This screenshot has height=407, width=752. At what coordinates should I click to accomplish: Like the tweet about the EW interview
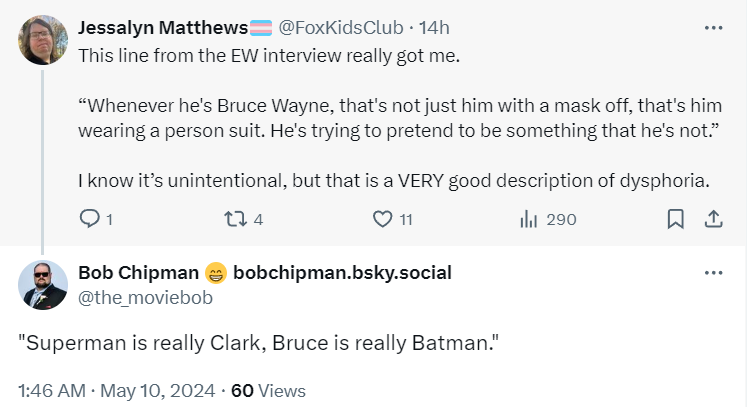click(383, 219)
